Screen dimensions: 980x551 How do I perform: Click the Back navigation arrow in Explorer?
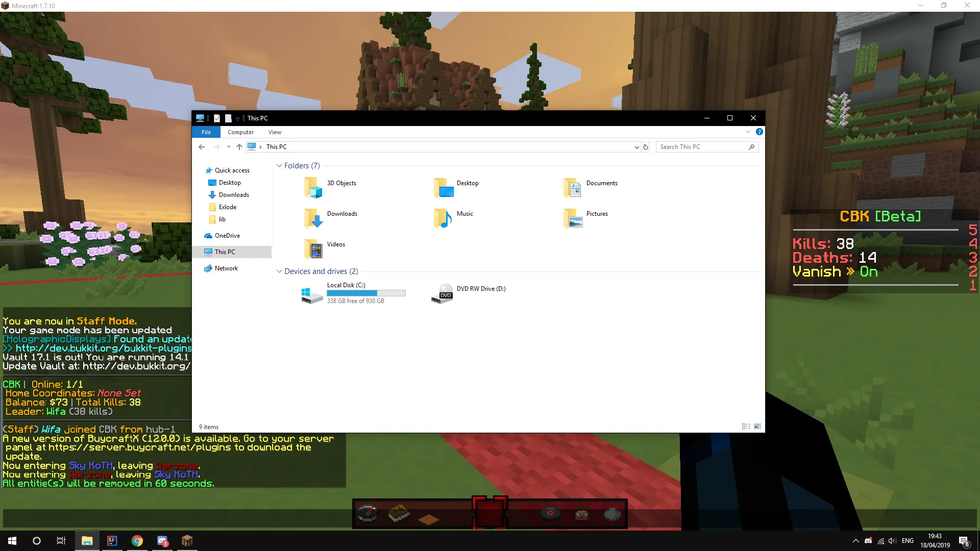202,147
